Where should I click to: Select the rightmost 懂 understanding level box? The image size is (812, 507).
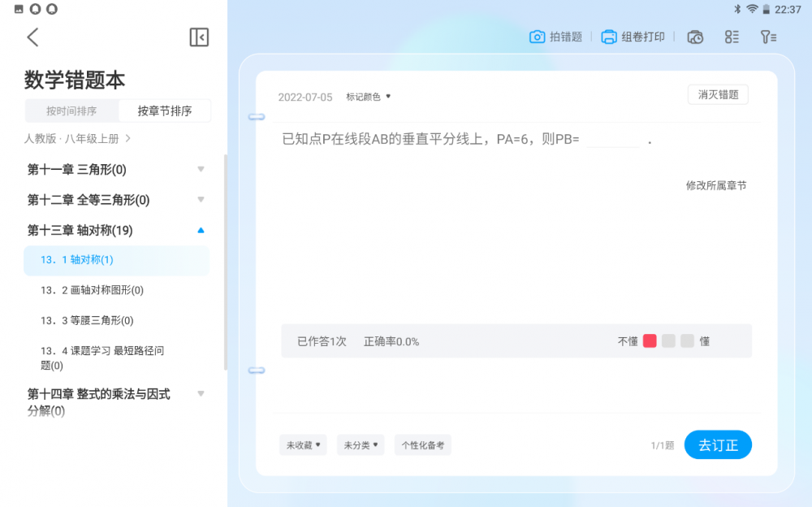[687, 341]
